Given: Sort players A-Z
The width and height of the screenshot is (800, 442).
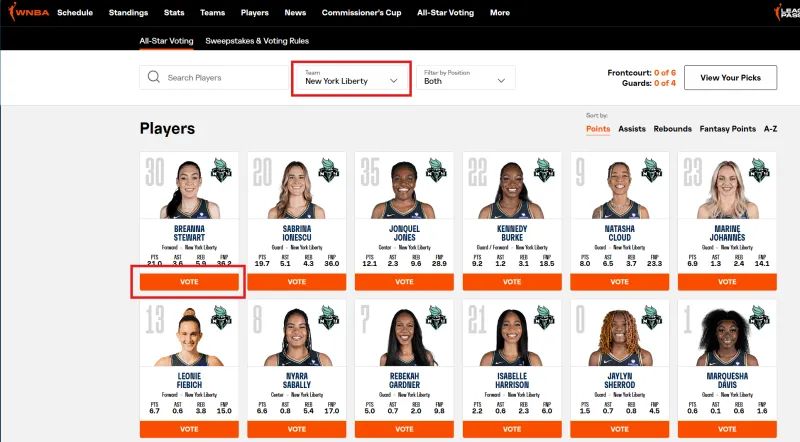Looking at the screenshot, I should [x=770, y=129].
